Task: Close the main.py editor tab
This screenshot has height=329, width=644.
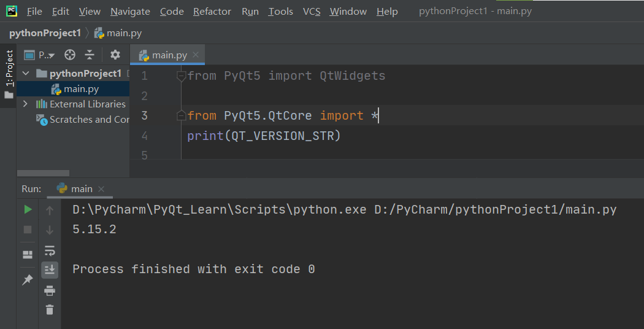Action: click(x=196, y=55)
